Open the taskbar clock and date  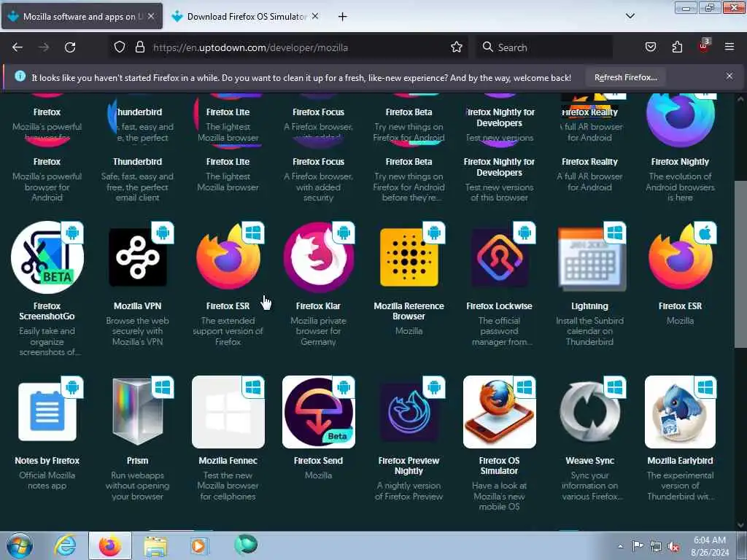710,546
